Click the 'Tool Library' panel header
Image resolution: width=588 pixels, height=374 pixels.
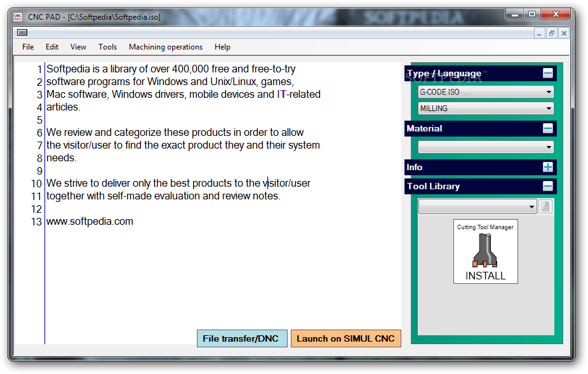481,186
